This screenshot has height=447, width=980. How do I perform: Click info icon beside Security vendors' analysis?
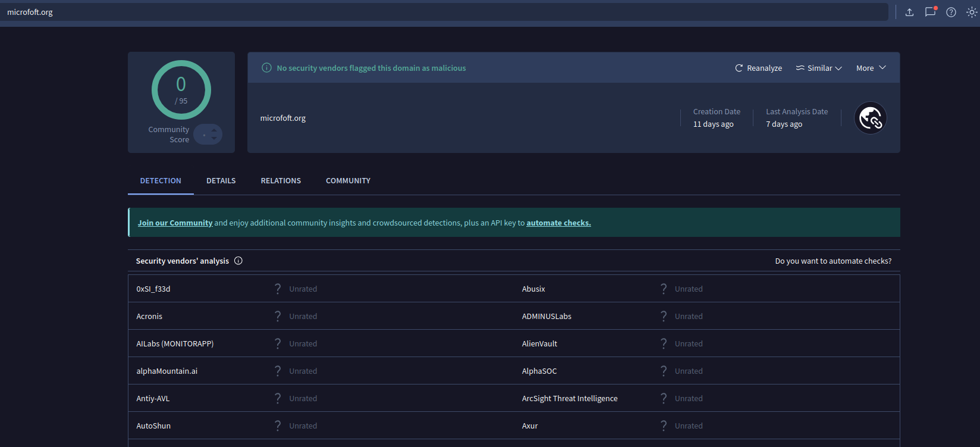pos(238,261)
